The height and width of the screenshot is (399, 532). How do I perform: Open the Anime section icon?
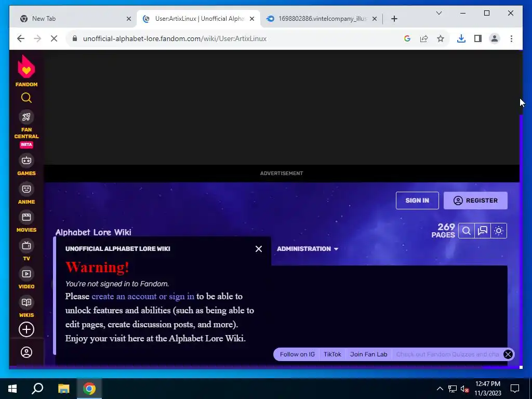26,189
